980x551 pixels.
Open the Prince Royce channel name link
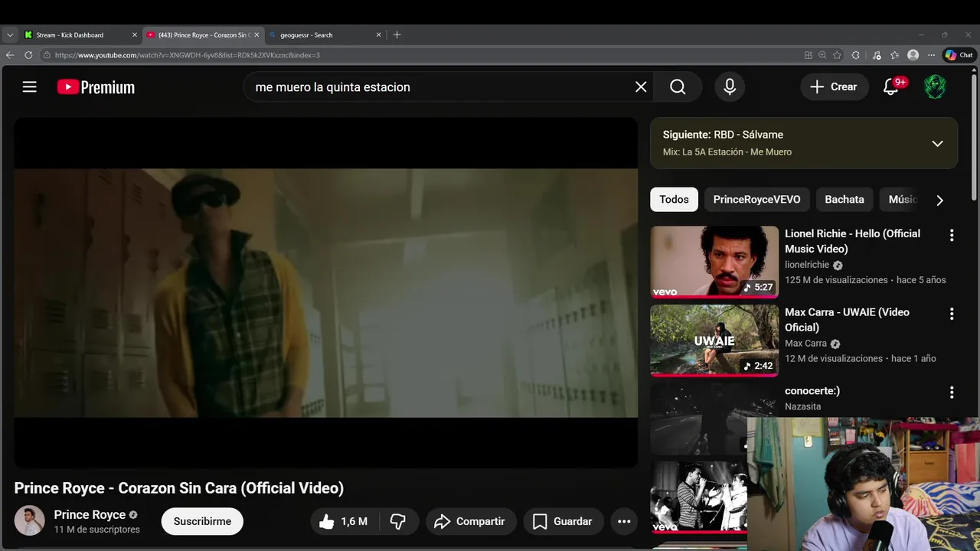[x=90, y=514]
